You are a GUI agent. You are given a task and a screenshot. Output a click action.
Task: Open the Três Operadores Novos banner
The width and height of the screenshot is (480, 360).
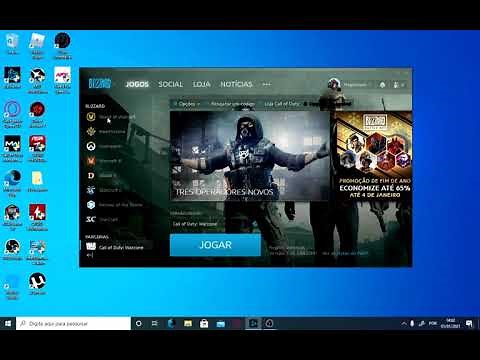[x=250, y=156]
